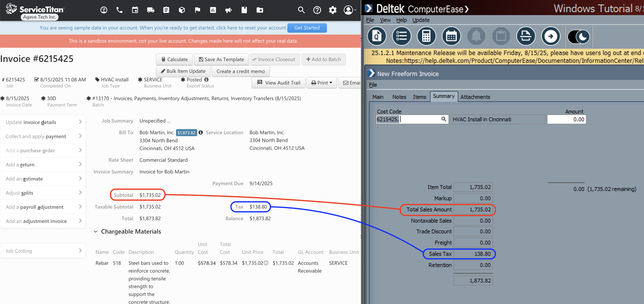Image resolution: width=644 pixels, height=304 pixels.
Task: Open the pricebook icon in ServiceTitan
Action: 244,10
